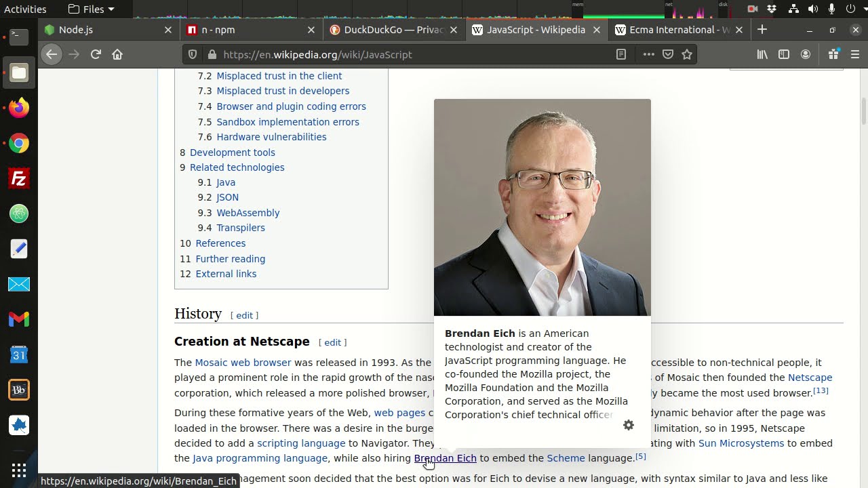Open volume control in top bar
868x488 pixels.
tap(813, 9)
